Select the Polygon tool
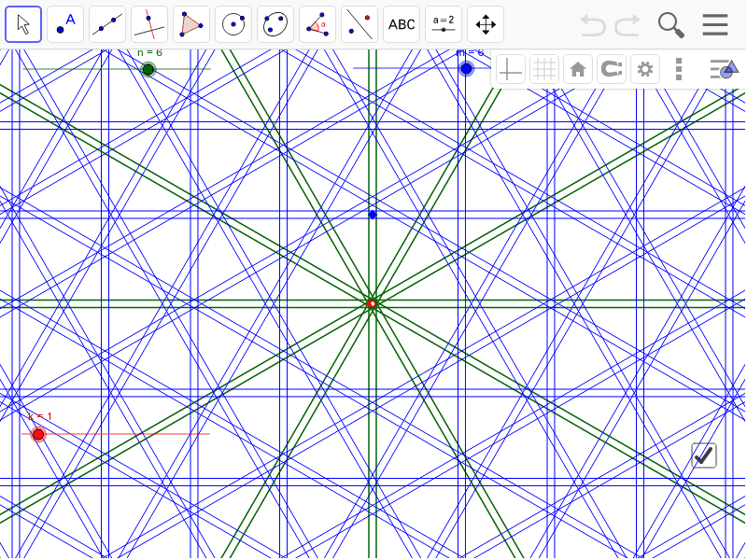Viewport: 747px width, 560px height. click(x=191, y=24)
